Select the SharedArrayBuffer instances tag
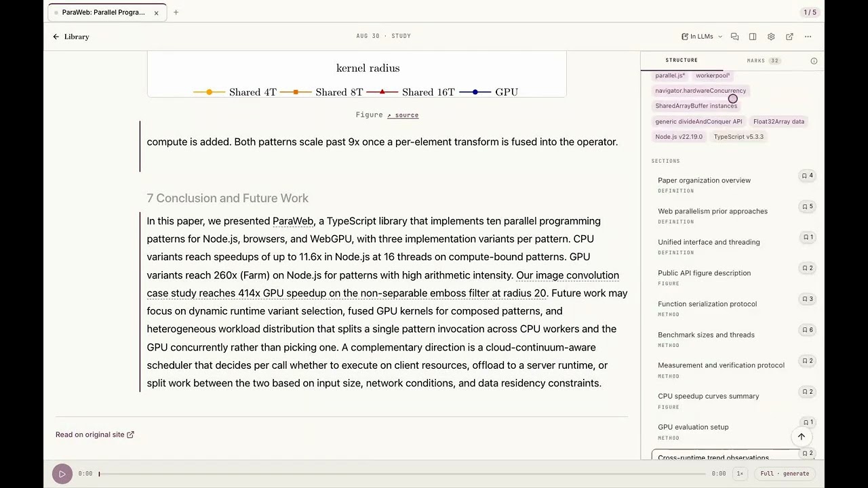 [696, 106]
